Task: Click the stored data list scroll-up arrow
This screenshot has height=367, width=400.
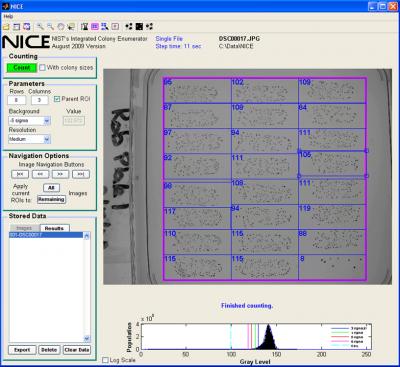Action: point(87,236)
